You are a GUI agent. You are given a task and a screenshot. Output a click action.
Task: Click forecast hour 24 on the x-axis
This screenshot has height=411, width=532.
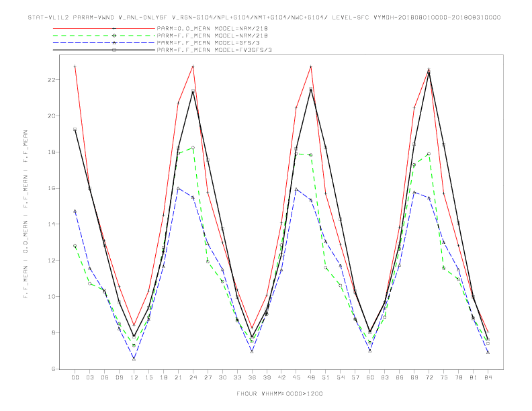[x=193, y=377]
